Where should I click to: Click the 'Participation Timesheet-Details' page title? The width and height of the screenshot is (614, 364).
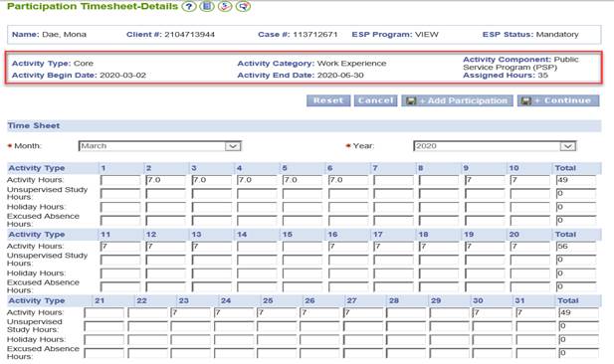(x=93, y=6)
